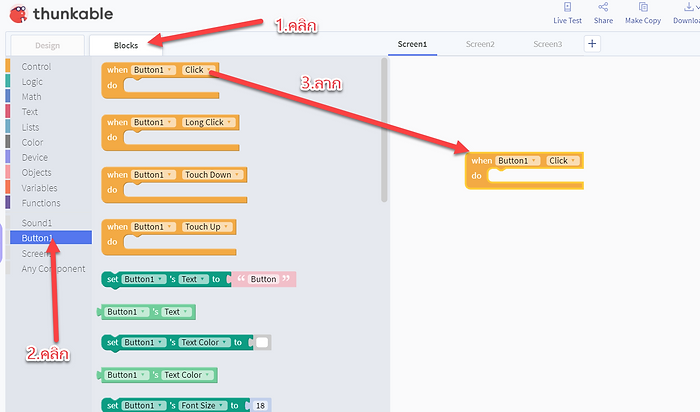Screen dimensions: 700x412
Task: Open Button1 dropdown in Touch Down block
Action: coord(154,175)
